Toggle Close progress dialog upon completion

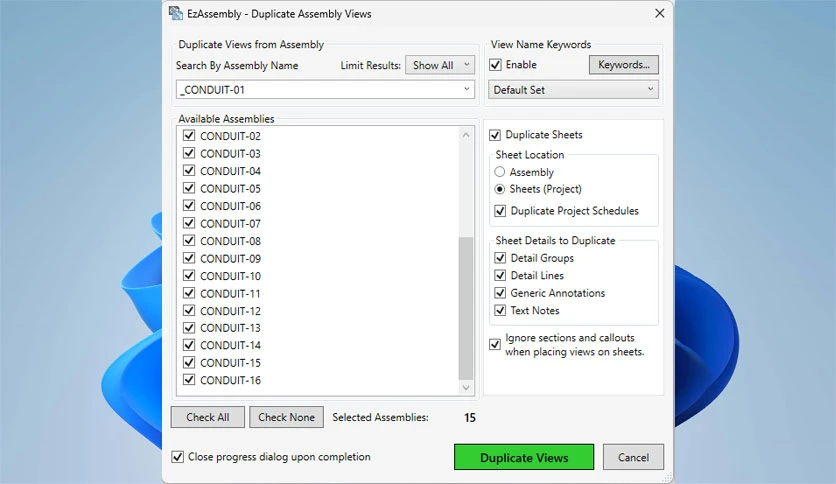coord(178,457)
